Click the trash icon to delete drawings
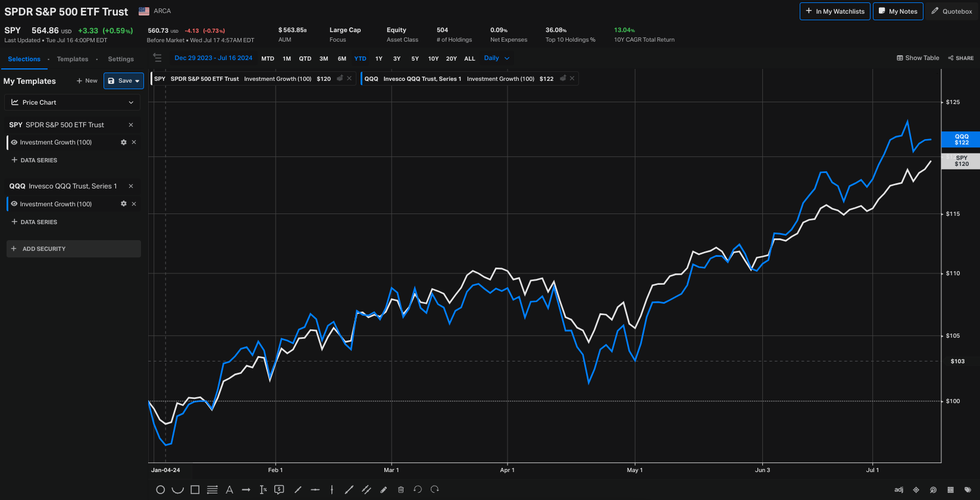 401,490
